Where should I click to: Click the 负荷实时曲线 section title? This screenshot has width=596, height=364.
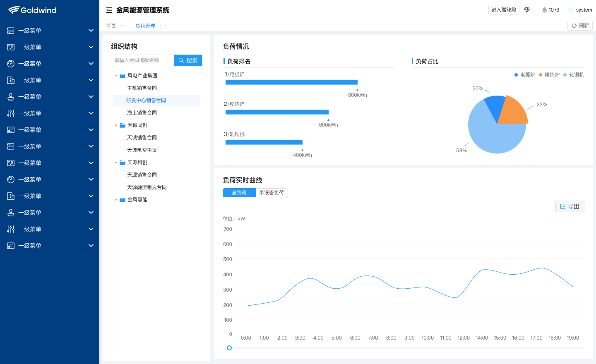pyautogui.click(x=243, y=180)
